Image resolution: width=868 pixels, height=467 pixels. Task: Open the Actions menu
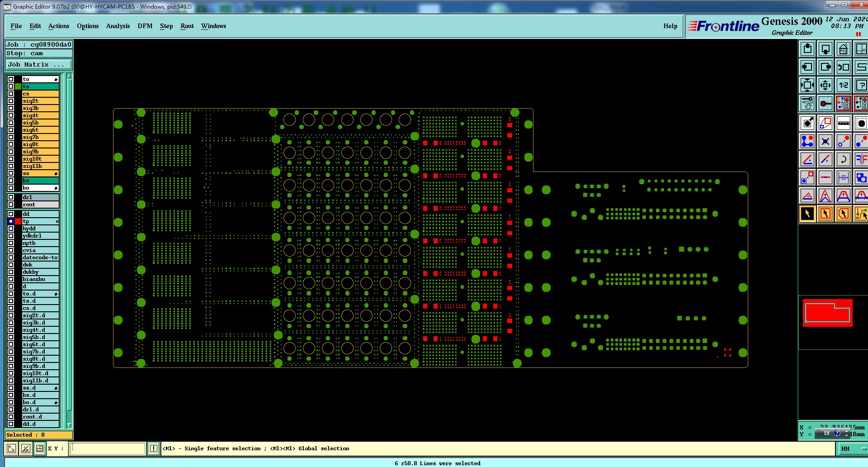tap(59, 26)
